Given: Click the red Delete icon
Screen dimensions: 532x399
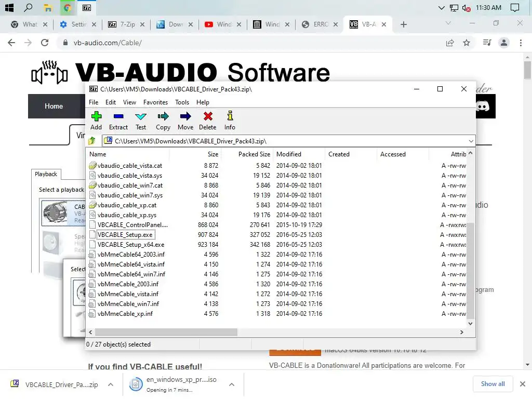Looking at the screenshot, I should (208, 121).
